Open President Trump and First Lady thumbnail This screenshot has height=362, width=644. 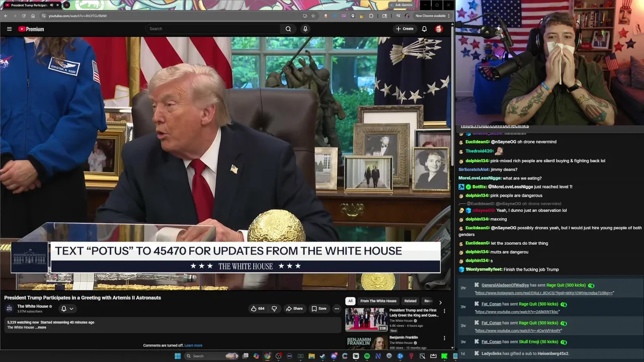click(366, 319)
